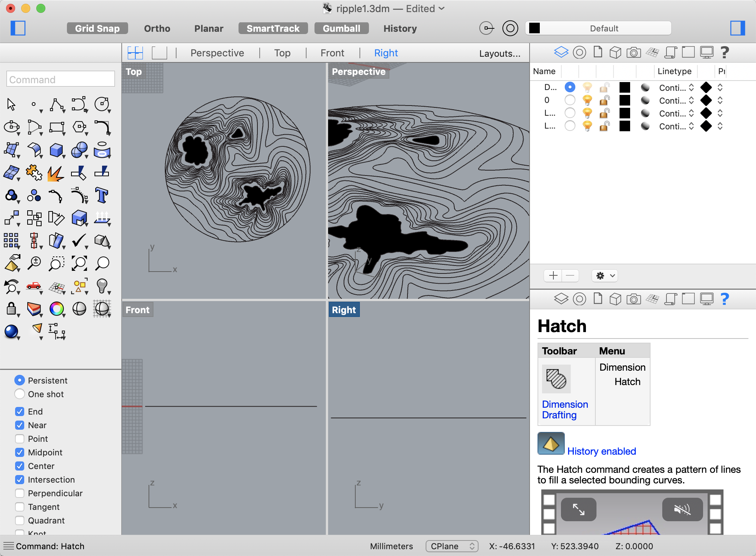Click the Add new layer button
Screen dimensions: 756x556
[552, 275]
